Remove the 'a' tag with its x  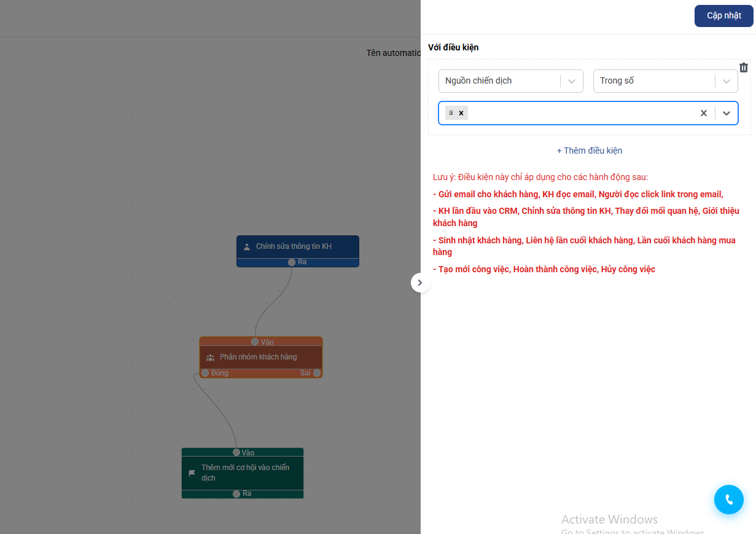[461, 113]
